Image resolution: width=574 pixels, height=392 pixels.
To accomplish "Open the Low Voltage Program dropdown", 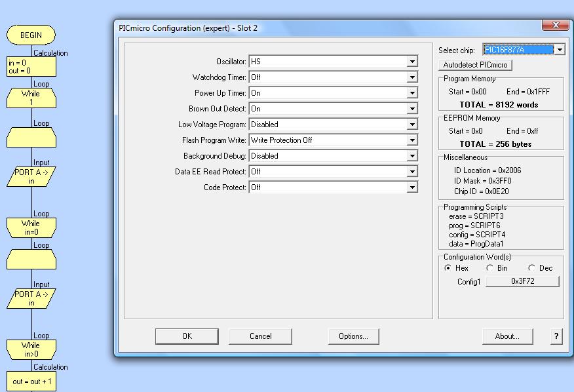I will [x=333, y=125].
